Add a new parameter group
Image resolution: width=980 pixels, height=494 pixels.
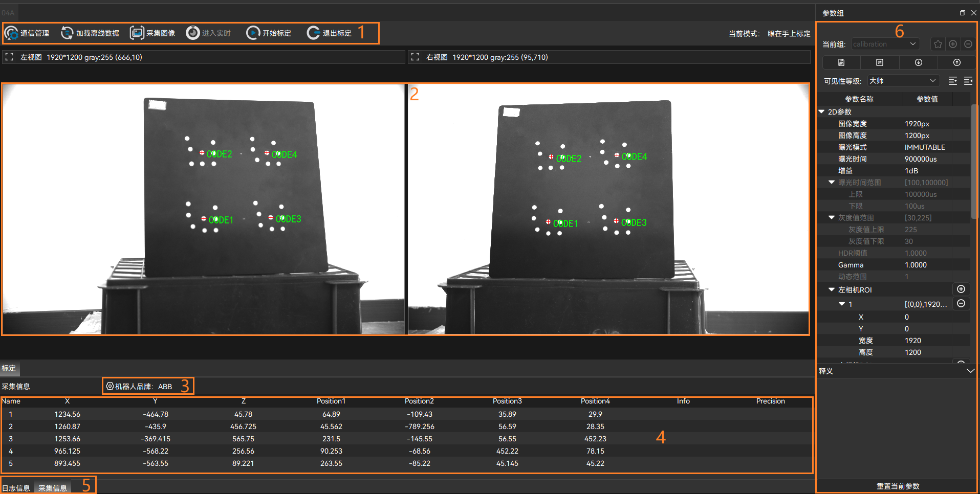952,44
